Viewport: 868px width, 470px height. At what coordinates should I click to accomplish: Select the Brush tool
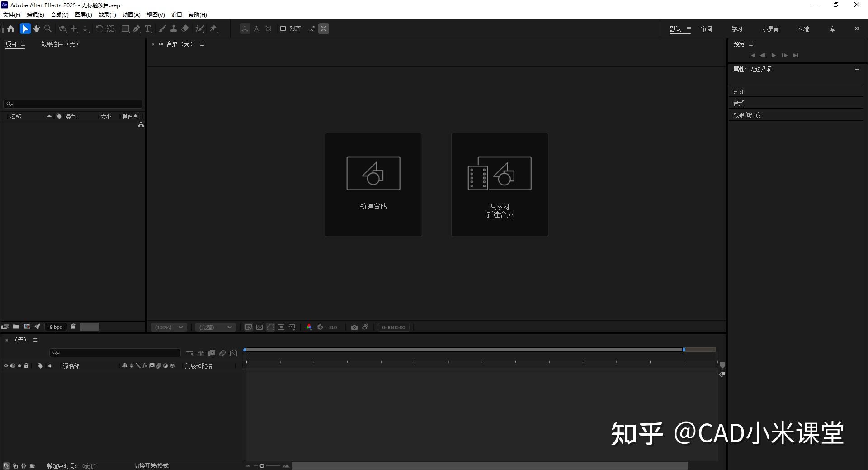162,28
